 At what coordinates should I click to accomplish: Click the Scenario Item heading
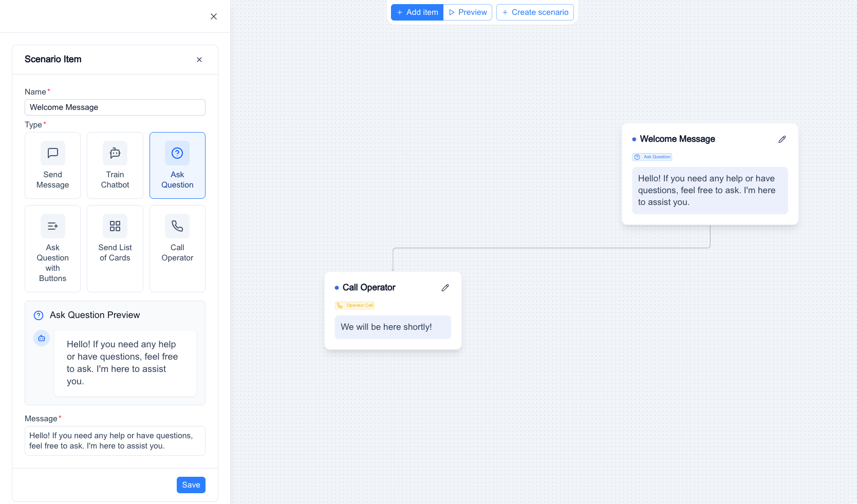(x=53, y=60)
